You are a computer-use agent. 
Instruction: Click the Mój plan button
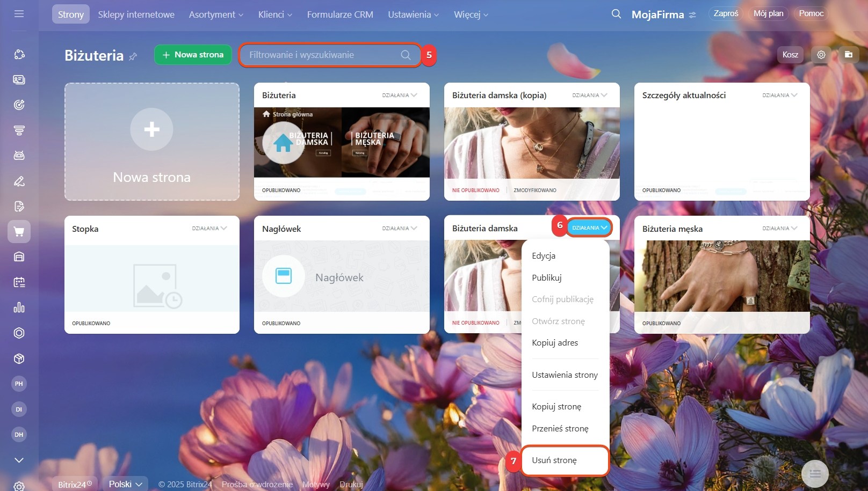(768, 13)
